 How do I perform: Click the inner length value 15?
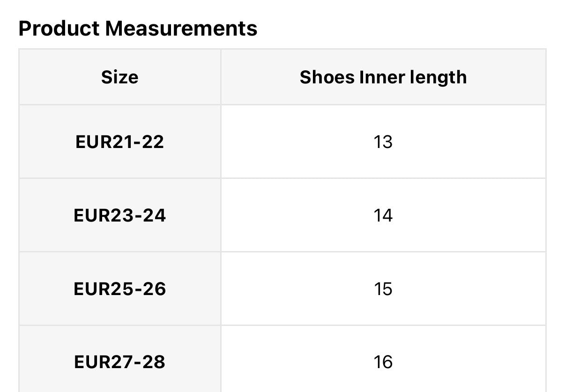click(x=383, y=289)
